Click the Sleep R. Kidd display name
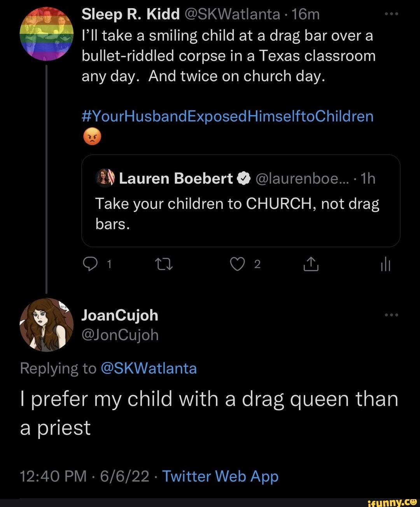 pyautogui.click(x=130, y=14)
